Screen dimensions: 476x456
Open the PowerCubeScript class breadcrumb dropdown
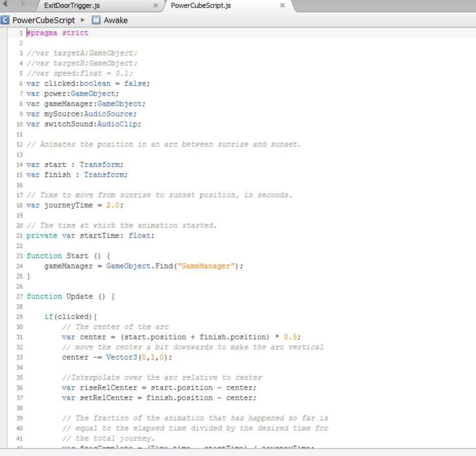pos(44,20)
